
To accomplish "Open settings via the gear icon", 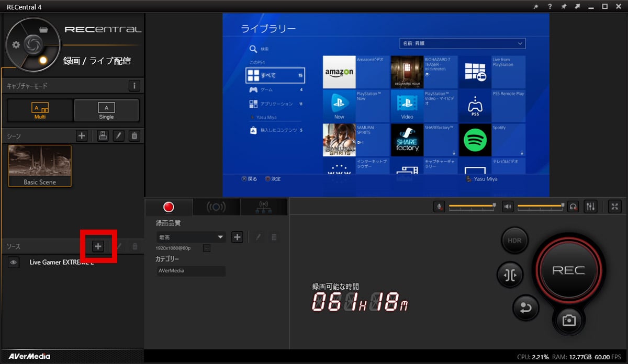I will [x=16, y=45].
